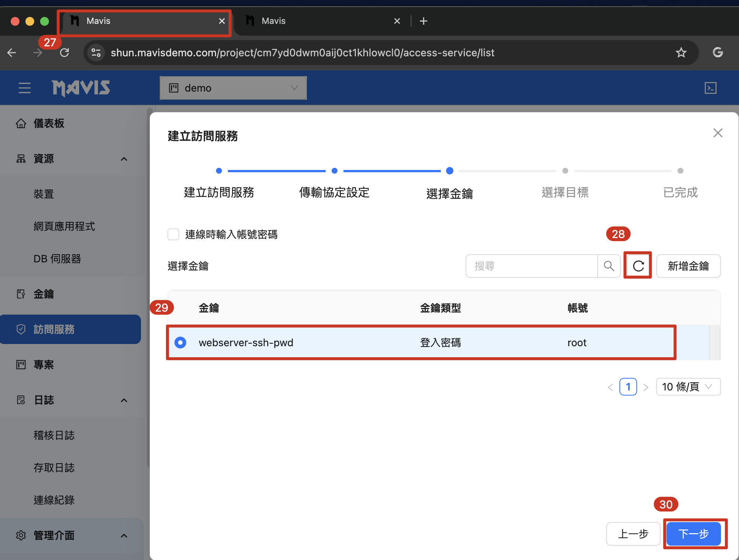Open site information icon in address bar
This screenshot has height=560, width=739.
96,53
